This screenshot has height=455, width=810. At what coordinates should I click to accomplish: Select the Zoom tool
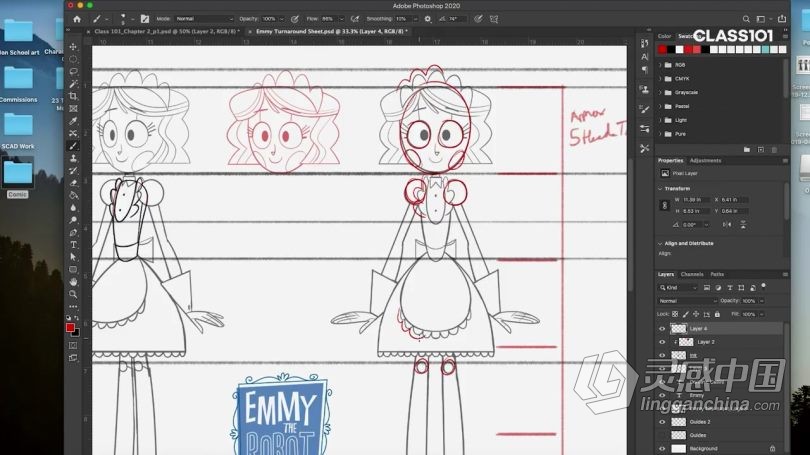(73, 294)
